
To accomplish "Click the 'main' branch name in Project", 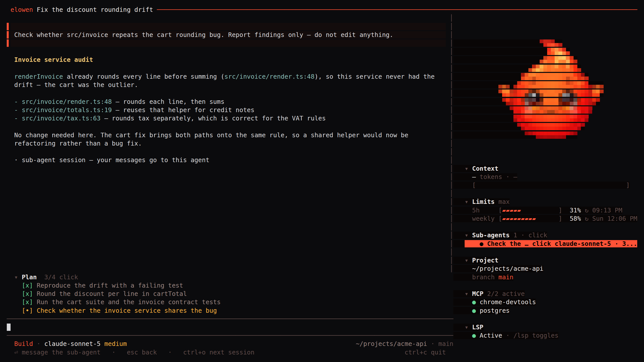I will 506,277.
